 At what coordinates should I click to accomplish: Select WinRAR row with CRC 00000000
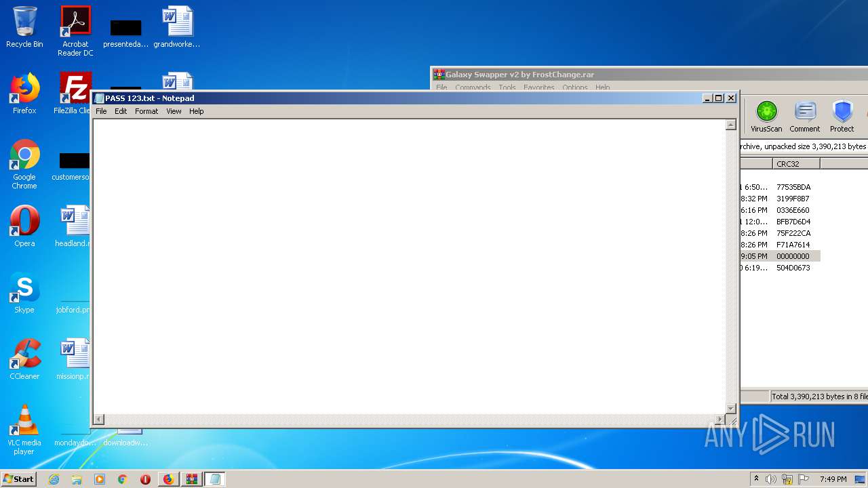coord(780,256)
